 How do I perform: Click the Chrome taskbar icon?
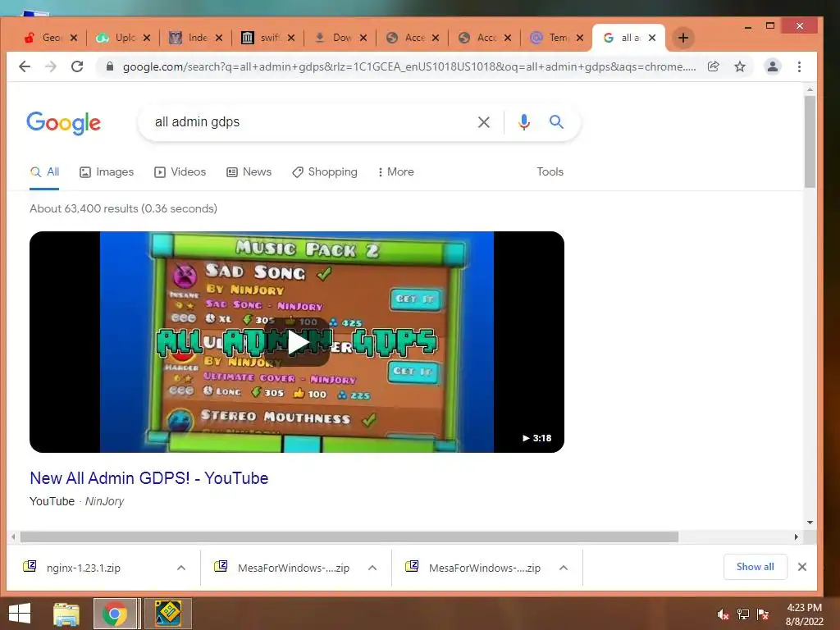(x=115, y=614)
